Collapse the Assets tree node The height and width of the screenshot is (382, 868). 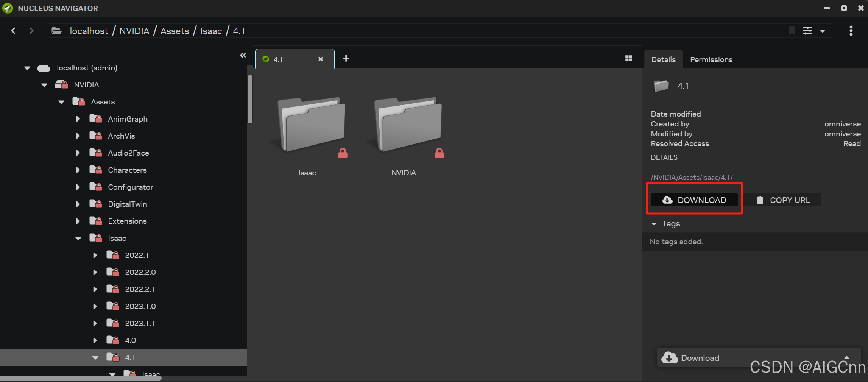click(61, 102)
